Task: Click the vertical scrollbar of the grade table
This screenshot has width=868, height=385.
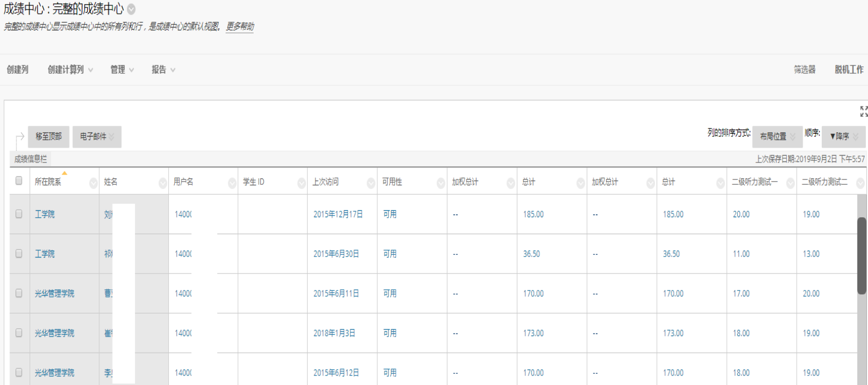Action: click(862, 255)
